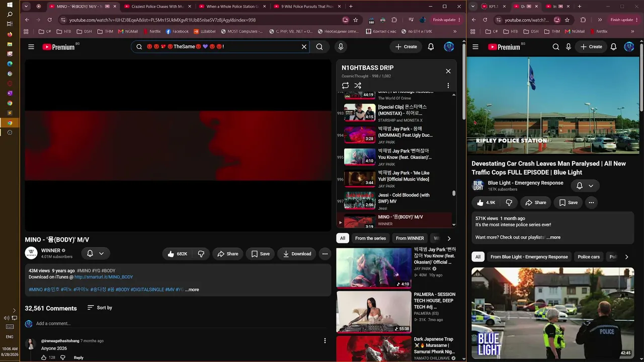644x362 pixels.
Task: Reload the page in left browser window
Action: click(x=49, y=20)
